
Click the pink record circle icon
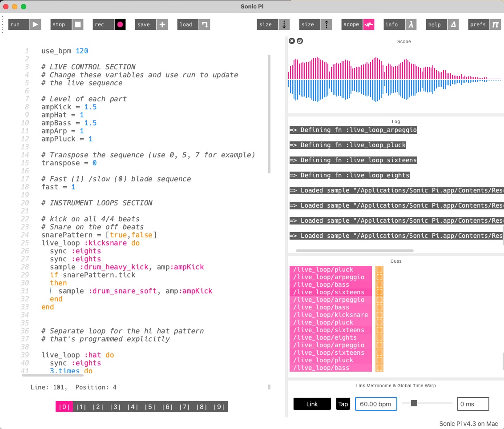[120, 24]
